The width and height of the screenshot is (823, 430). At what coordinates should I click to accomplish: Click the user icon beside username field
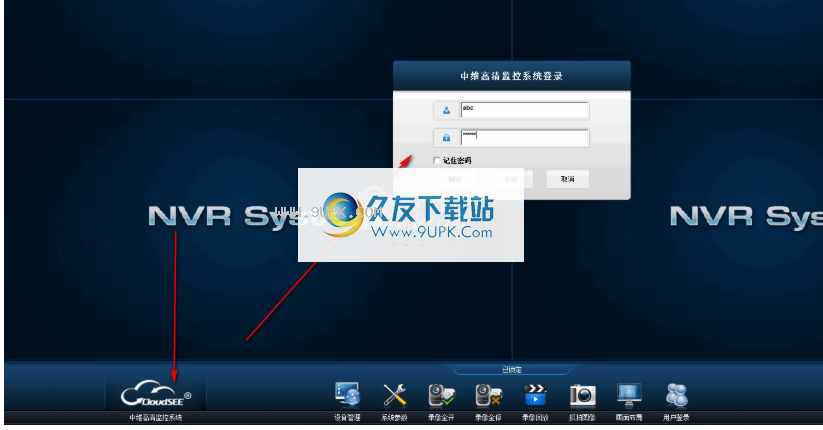pyautogui.click(x=446, y=110)
